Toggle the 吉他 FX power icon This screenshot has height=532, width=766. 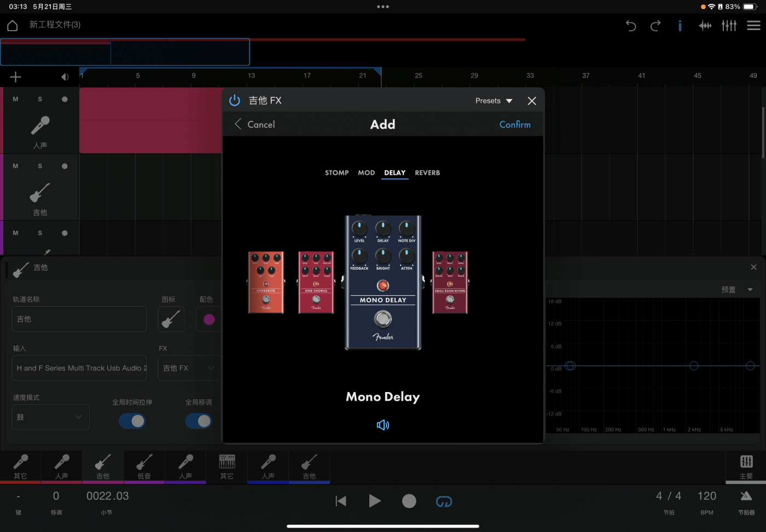click(235, 101)
